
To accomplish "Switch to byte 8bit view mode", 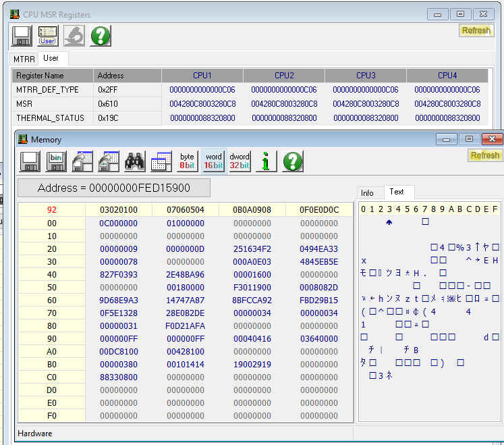I will [187, 161].
